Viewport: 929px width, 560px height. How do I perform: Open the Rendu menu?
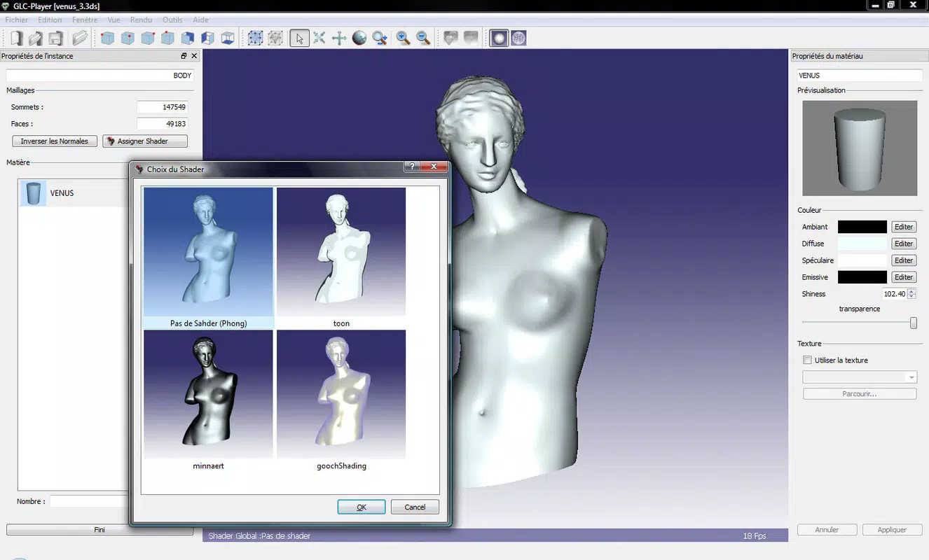[x=141, y=20]
